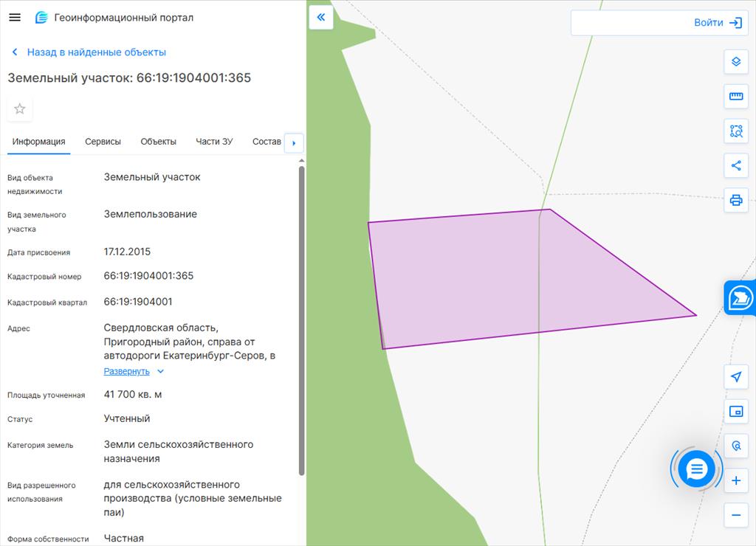Open the map layers panel
Screen dimensions: 756x546
point(735,62)
